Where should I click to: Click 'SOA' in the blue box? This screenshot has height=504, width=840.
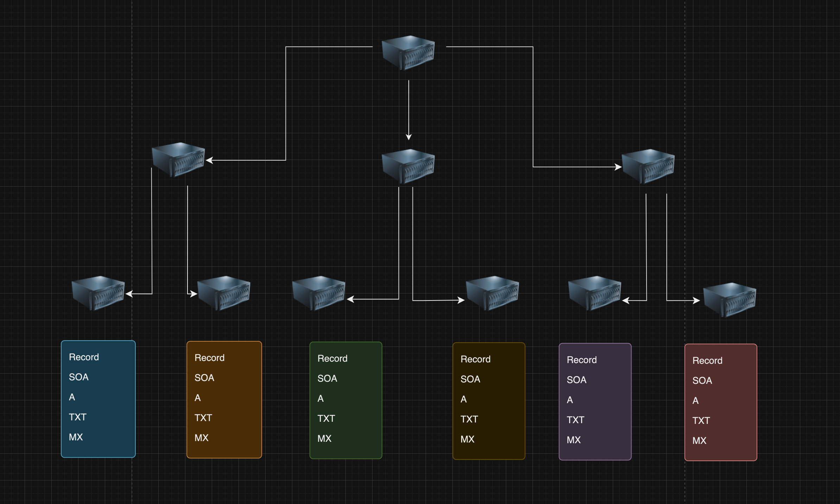pos(79,377)
